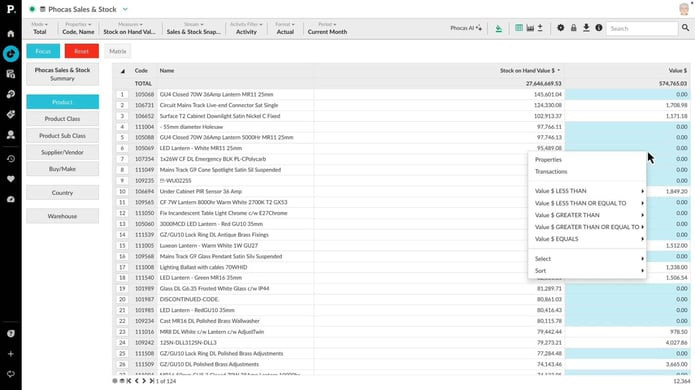
Task: Click the dashboard gauge sidebar icon
Action: 11,199
